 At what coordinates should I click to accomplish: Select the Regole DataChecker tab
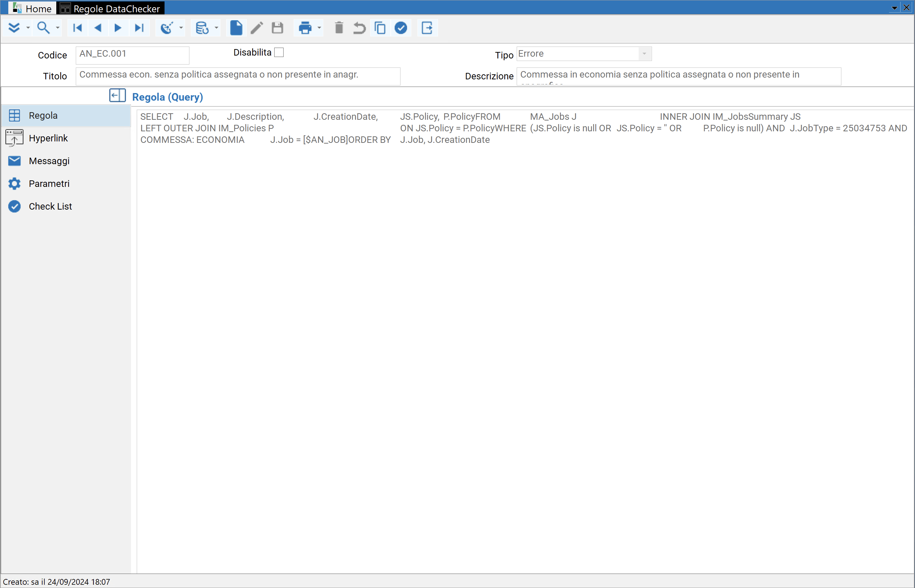click(110, 8)
